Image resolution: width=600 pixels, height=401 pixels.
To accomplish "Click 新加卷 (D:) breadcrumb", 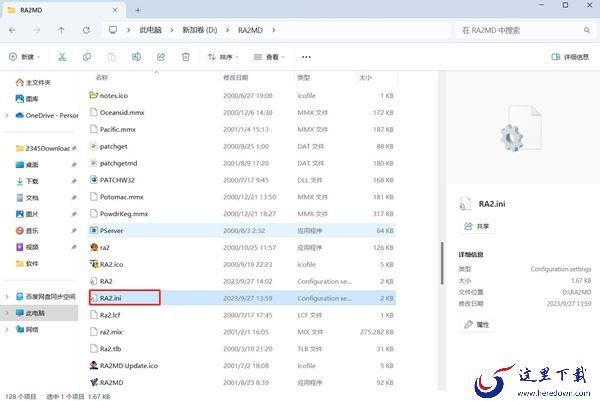I will point(200,30).
